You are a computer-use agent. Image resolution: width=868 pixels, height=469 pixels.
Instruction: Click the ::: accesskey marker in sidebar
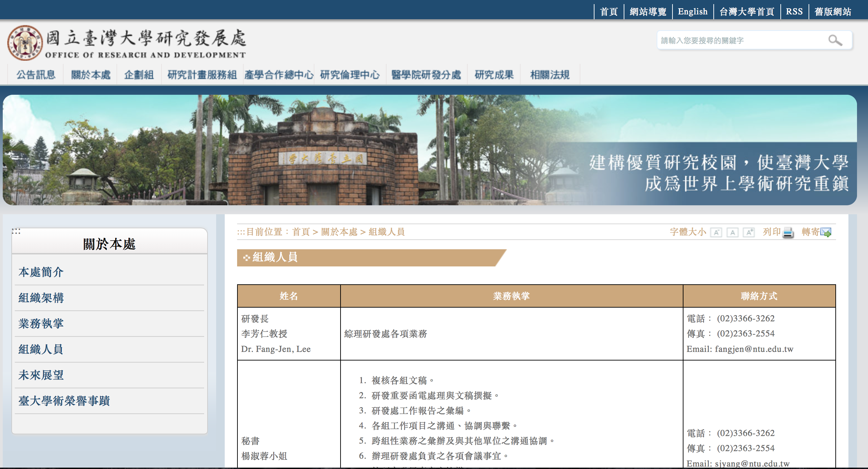pos(16,231)
